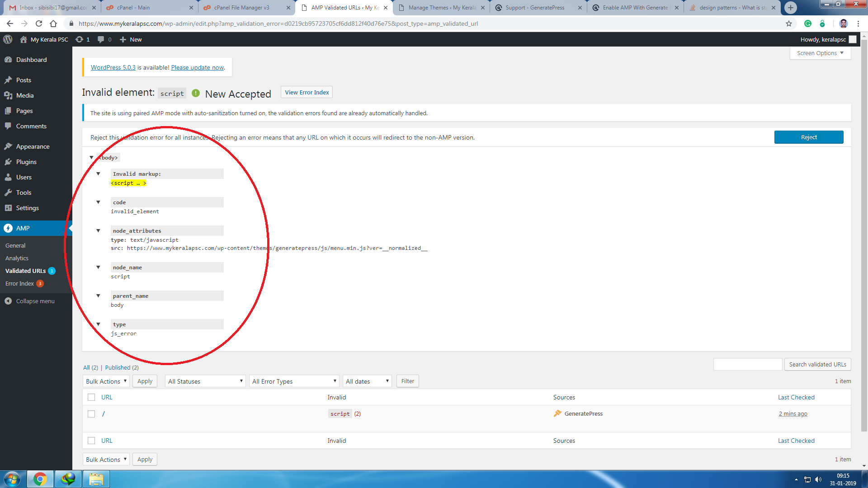The width and height of the screenshot is (868, 488).
Task: Open the All Error Types dropdown
Action: pyautogui.click(x=294, y=381)
